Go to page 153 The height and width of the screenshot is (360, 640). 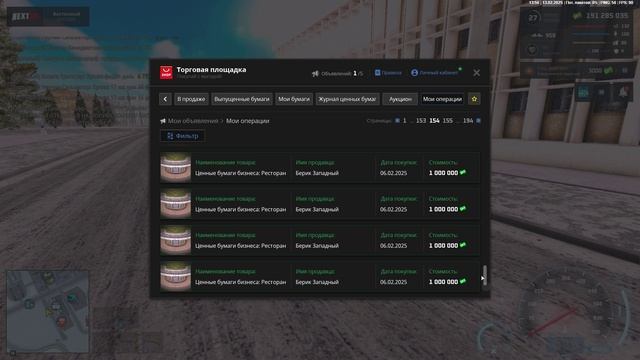421,121
